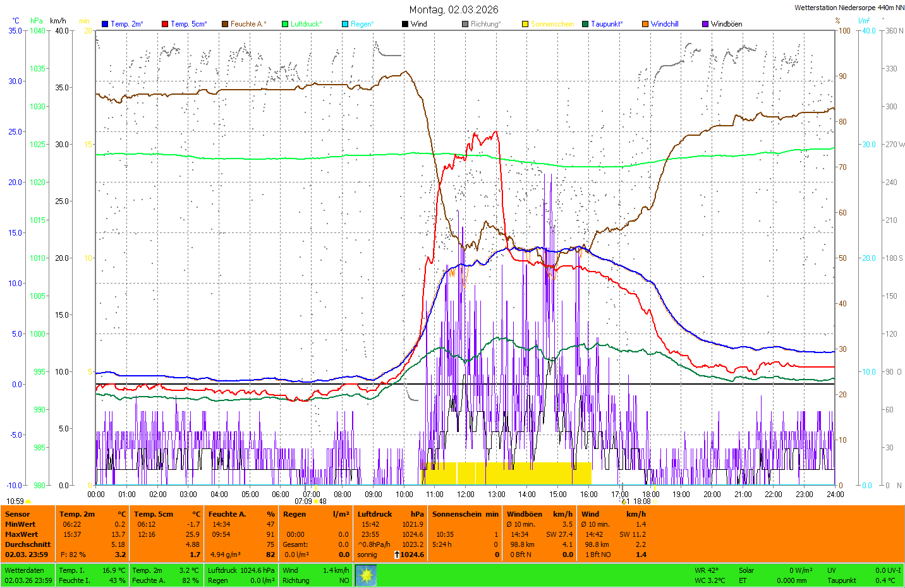Click the 12:00 mark on time axis

click(x=466, y=495)
